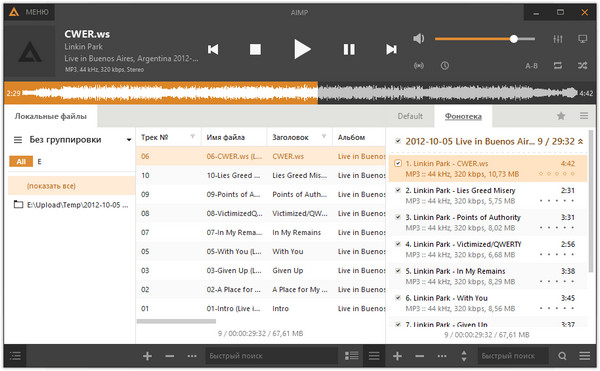Open library more options ellipsis

192,356
